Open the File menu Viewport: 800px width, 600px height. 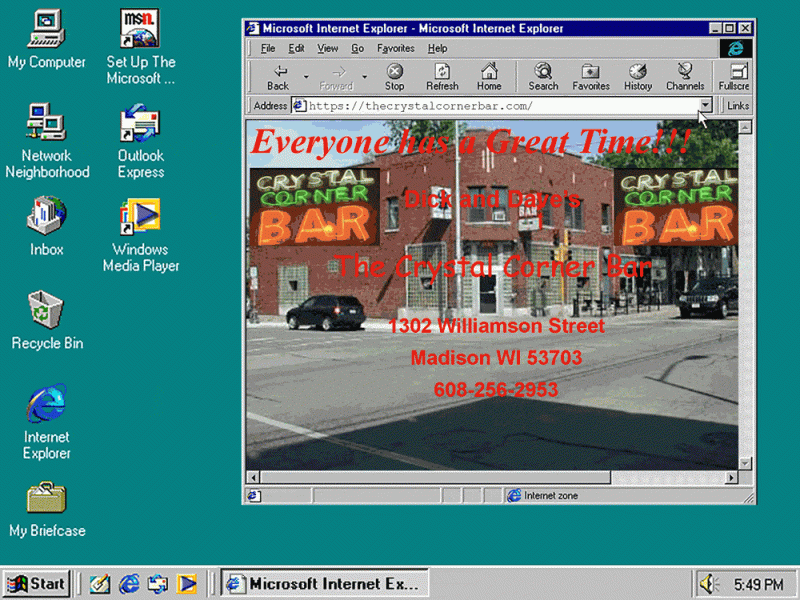(268, 48)
